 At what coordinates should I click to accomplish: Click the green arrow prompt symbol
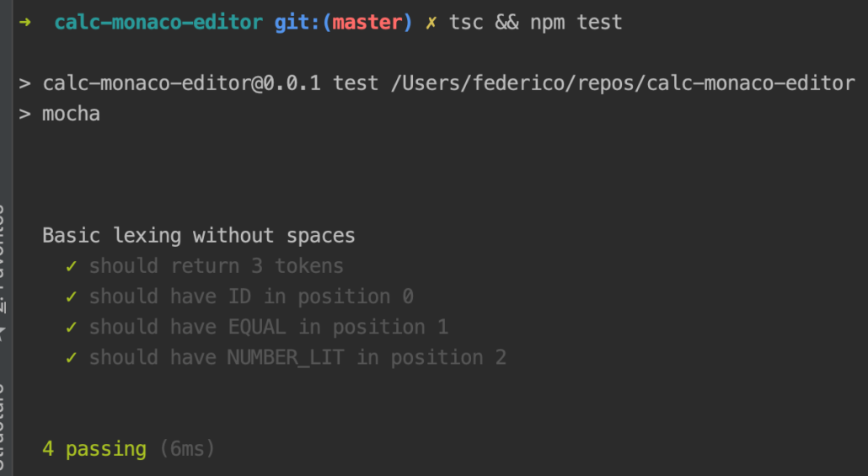25,22
